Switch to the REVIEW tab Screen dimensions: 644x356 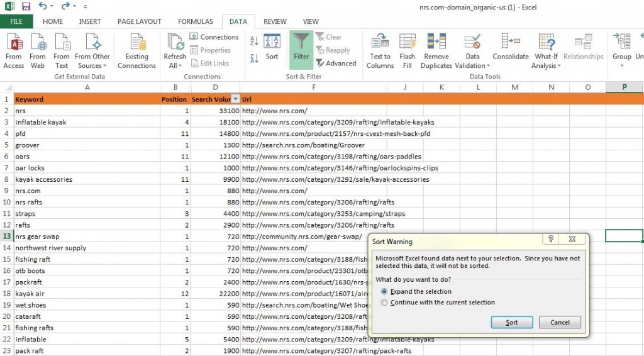point(275,21)
